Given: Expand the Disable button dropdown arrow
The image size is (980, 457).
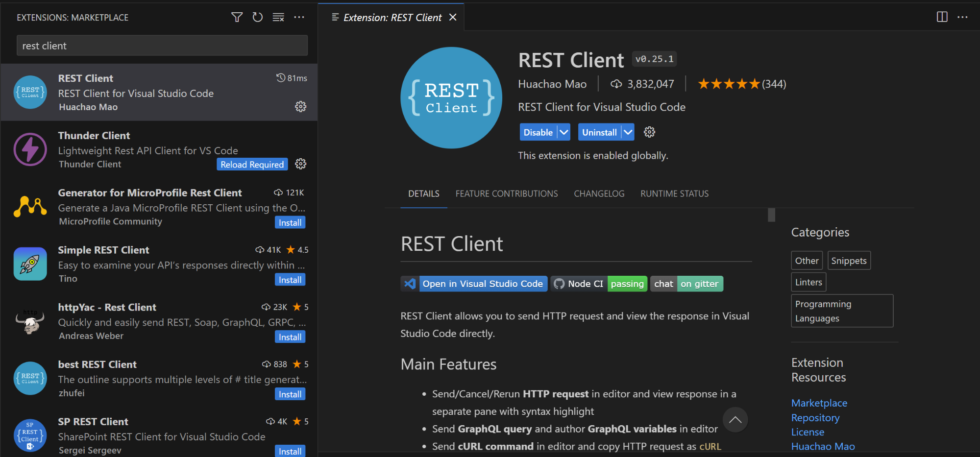Looking at the screenshot, I should pos(564,132).
